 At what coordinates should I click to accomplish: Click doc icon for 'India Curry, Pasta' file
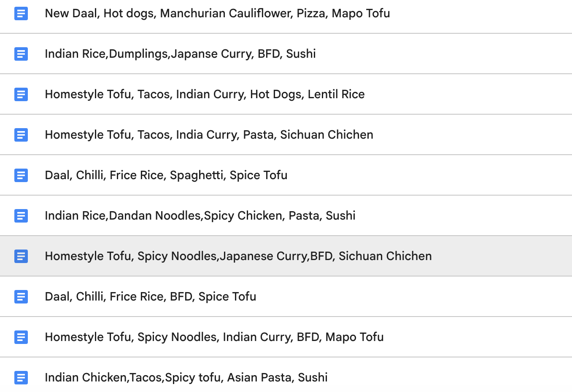pyautogui.click(x=21, y=135)
